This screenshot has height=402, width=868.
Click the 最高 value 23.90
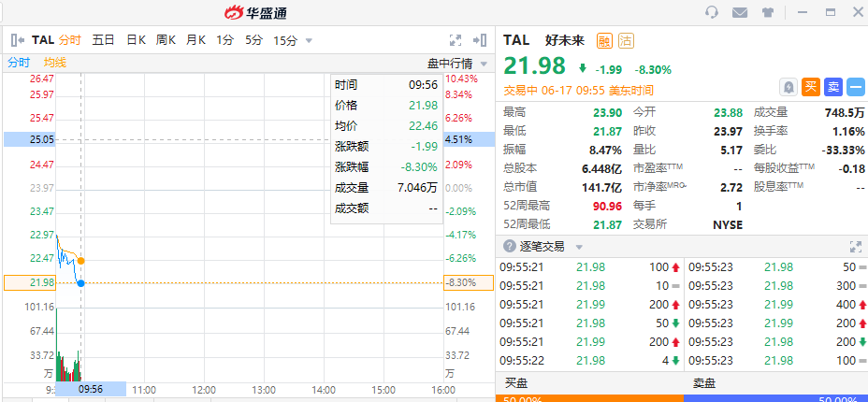click(605, 113)
